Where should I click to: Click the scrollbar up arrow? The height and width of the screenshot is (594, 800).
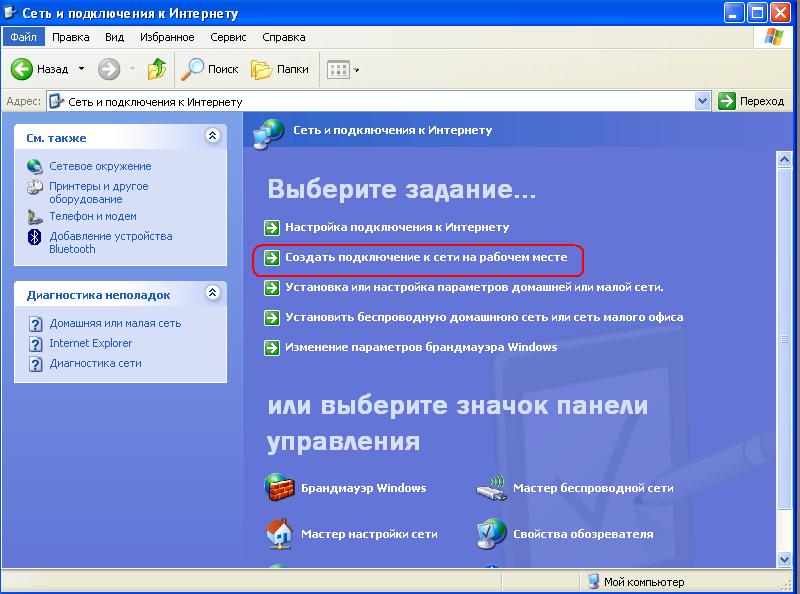point(784,160)
